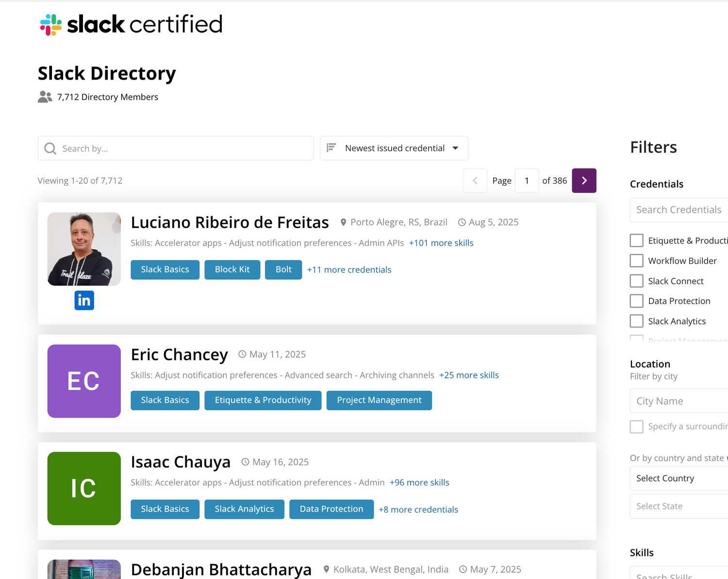
Task: Click the Slack Directory heading
Action: click(x=107, y=73)
